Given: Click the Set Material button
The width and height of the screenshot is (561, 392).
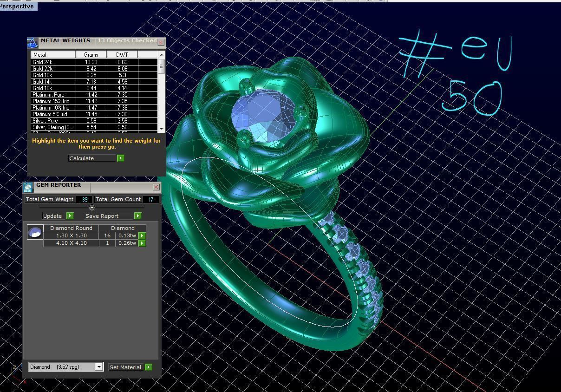Looking at the screenshot, I should pyautogui.click(x=126, y=367).
